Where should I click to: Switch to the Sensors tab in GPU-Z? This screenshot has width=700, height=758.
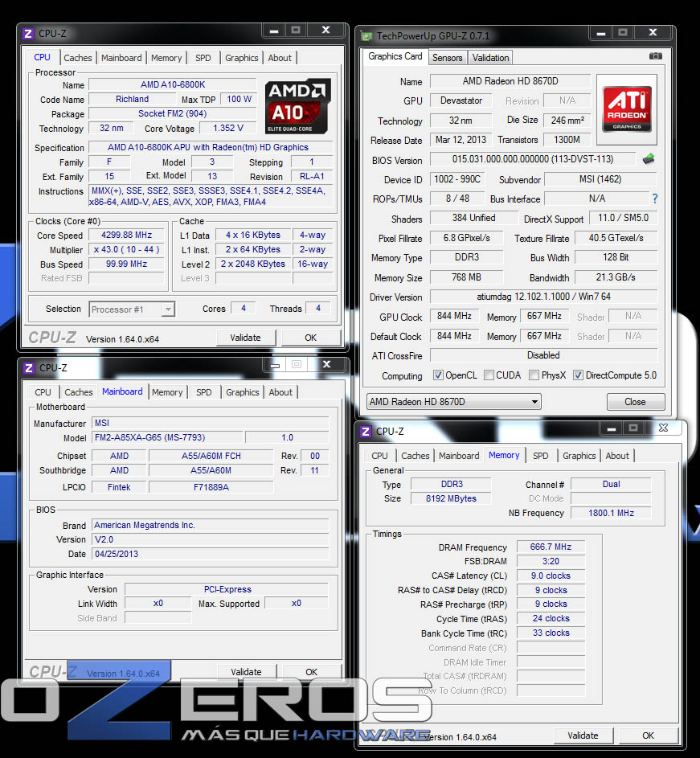click(447, 58)
